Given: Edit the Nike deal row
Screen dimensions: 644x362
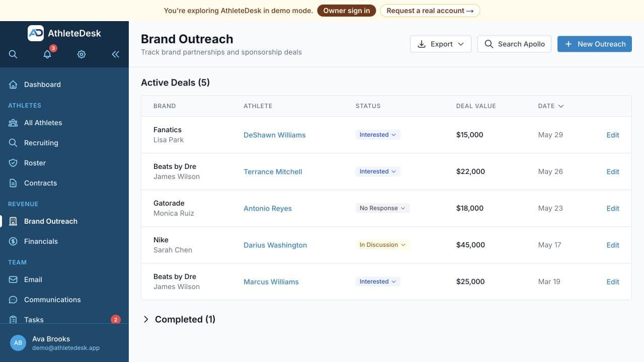Looking at the screenshot, I should pyautogui.click(x=613, y=245).
